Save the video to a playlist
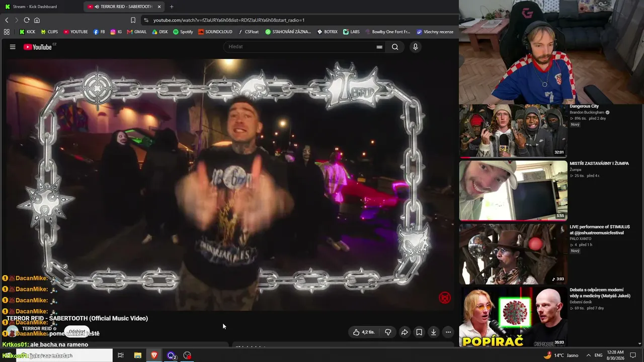 click(x=419, y=332)
